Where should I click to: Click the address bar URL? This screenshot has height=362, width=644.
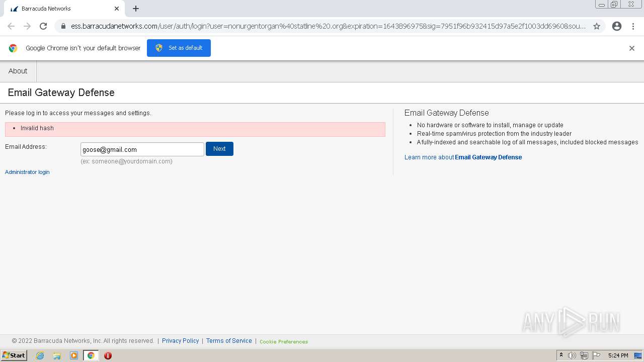tap(328, 26)
